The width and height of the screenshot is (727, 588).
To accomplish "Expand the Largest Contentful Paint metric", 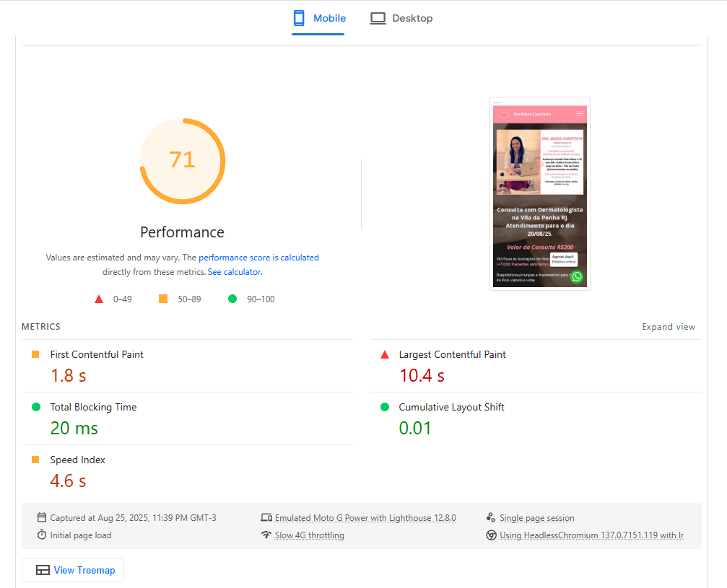I will [x=452, y=354].
